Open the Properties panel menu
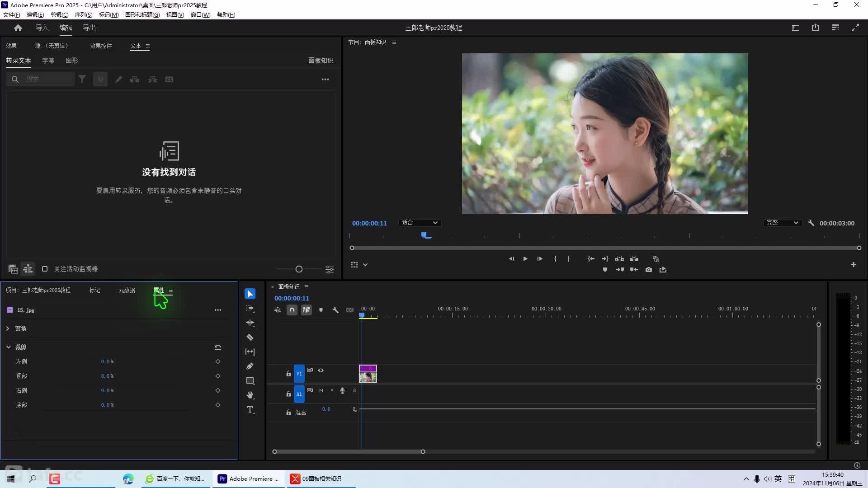This screenshot has width=868, height=488. pyautogui.click(x=171, y=291)
